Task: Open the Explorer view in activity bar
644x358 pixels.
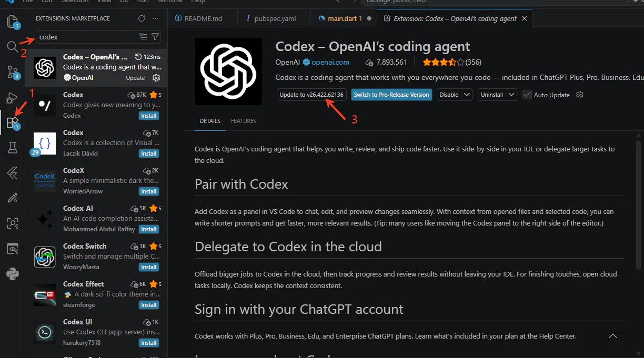Action: pos(12,22)
